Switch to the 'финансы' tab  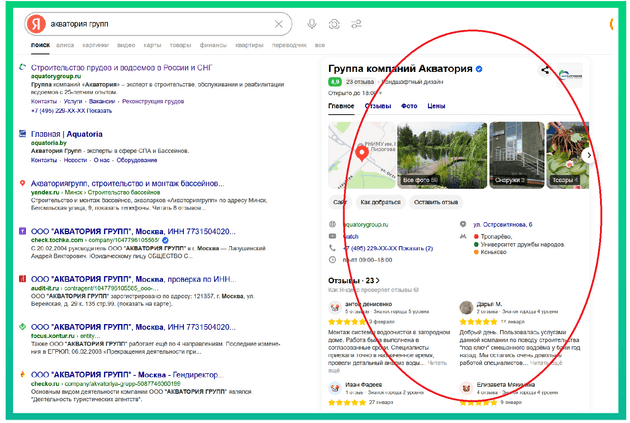click(x=213, y=45)
